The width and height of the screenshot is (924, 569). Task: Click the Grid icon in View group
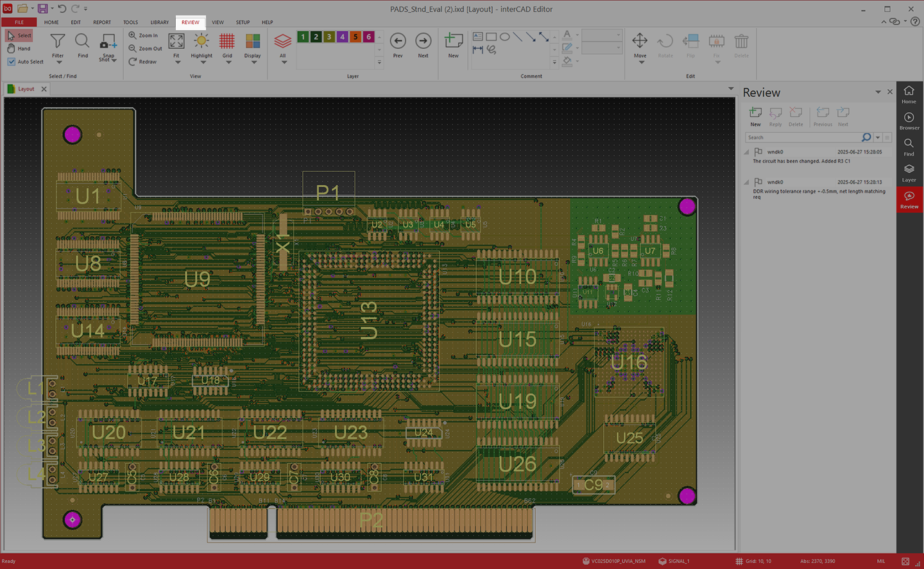click(227, 42)
